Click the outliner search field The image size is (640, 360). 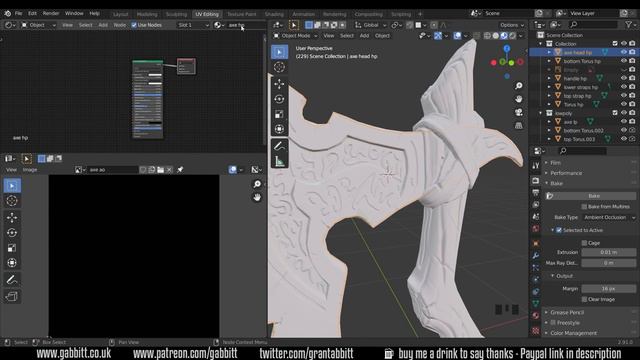click(594, 25)
